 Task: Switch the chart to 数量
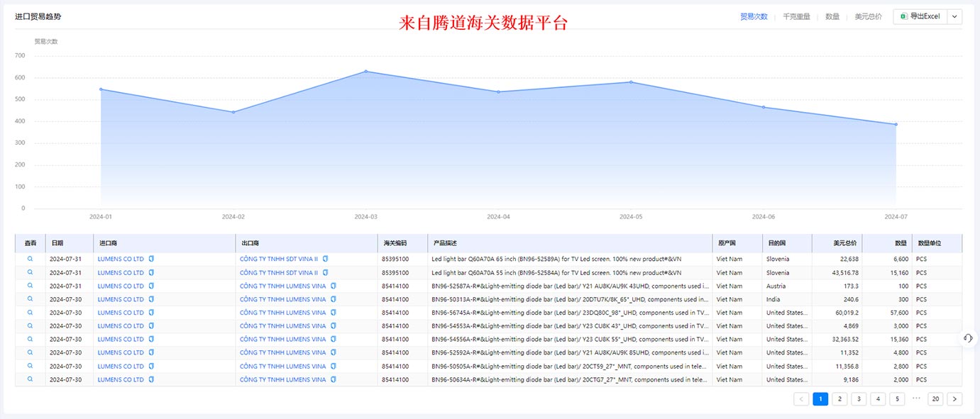[832, 16]
